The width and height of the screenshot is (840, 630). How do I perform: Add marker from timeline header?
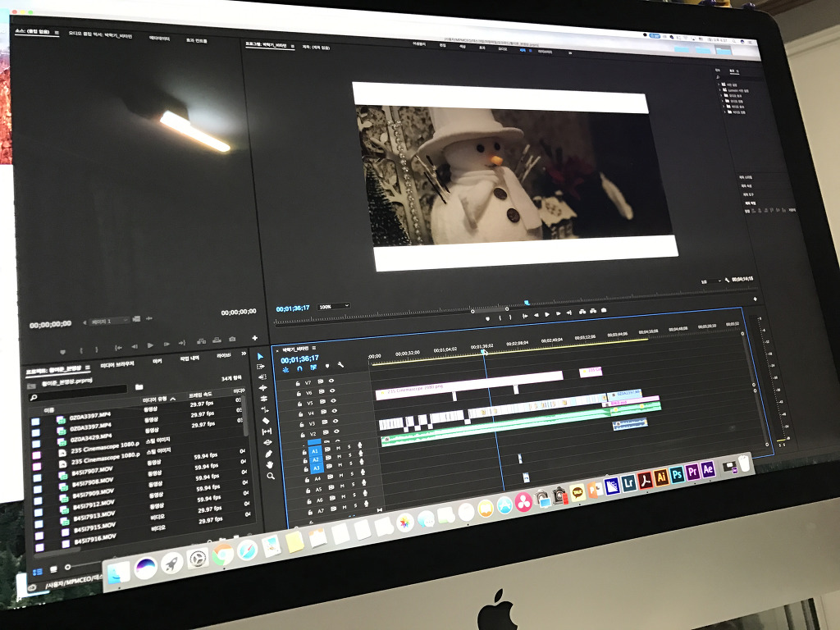(327, 367)
